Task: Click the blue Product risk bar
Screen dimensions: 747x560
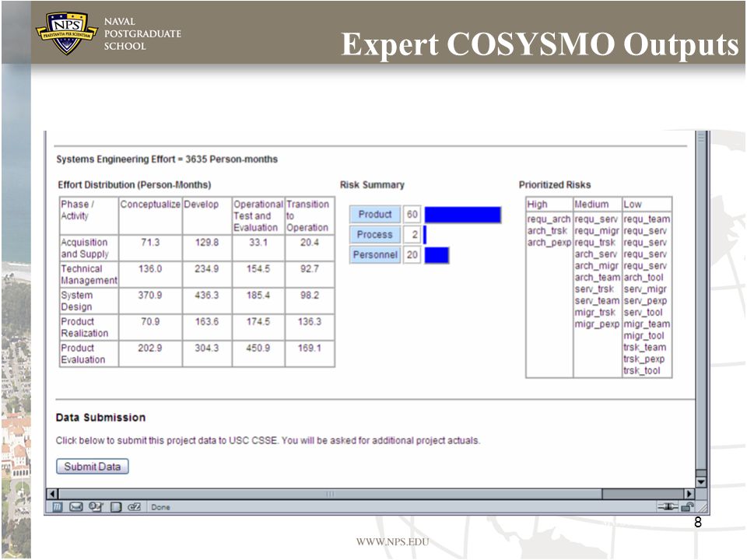Action: [x=462, y=215]
